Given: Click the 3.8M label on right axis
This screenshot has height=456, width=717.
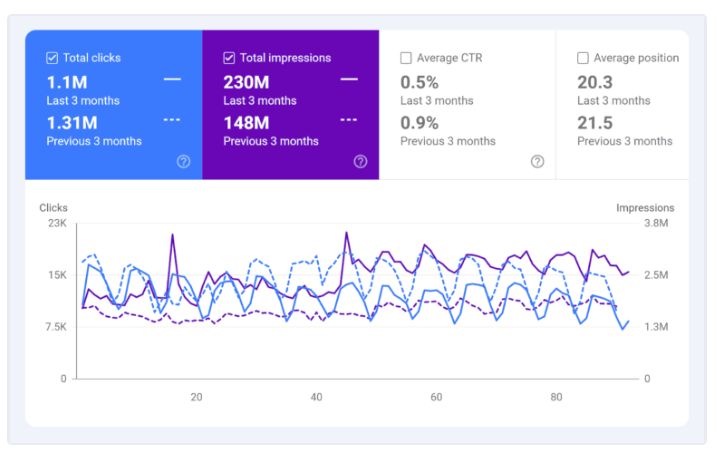Looking at the screenshot, I should pyautogui.click(x=657, y=223).
